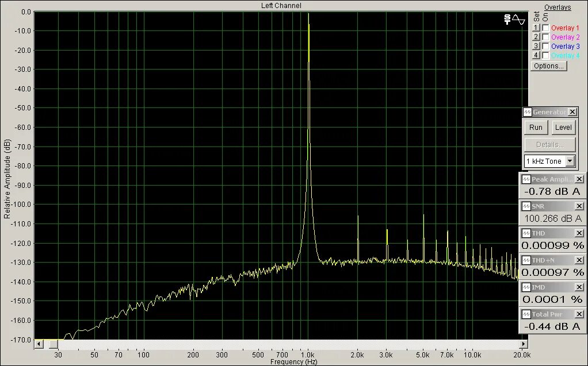This screenshot has height=366, width=588.
Task: Click the SNR panel waveform icon
Action: [x=526, y=206]
